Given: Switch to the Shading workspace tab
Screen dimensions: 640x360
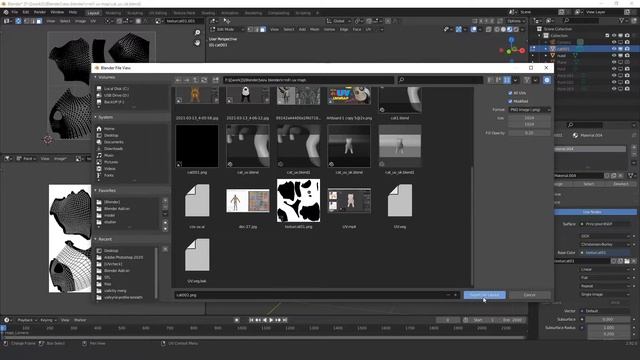Looking at the screenshot, I should [x=208, y=13].
